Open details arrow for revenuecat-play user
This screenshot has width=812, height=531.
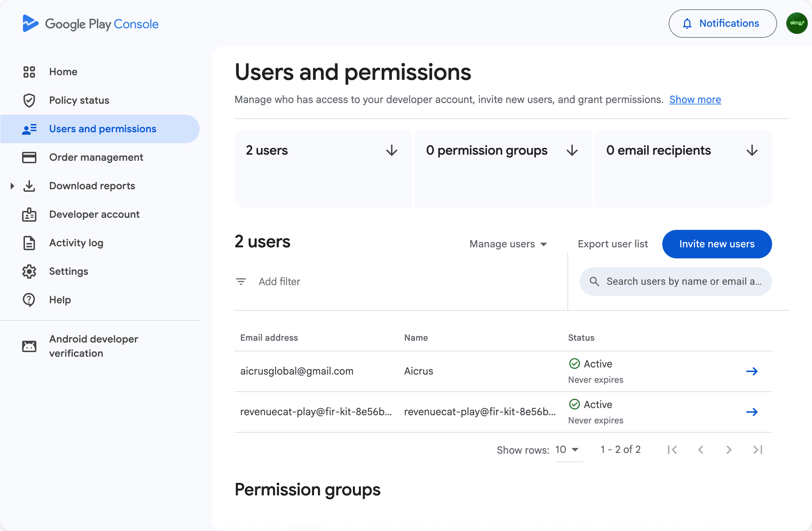click(x=752, y=412)
